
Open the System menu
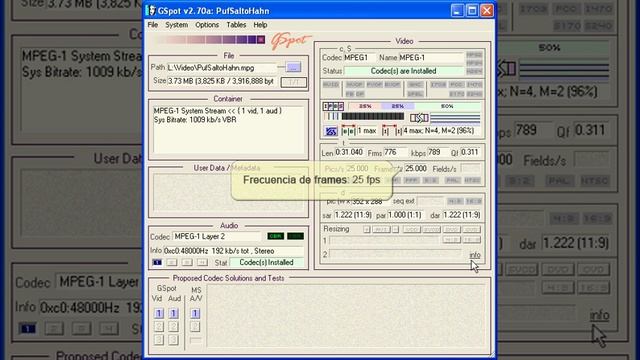pos(176,25)
